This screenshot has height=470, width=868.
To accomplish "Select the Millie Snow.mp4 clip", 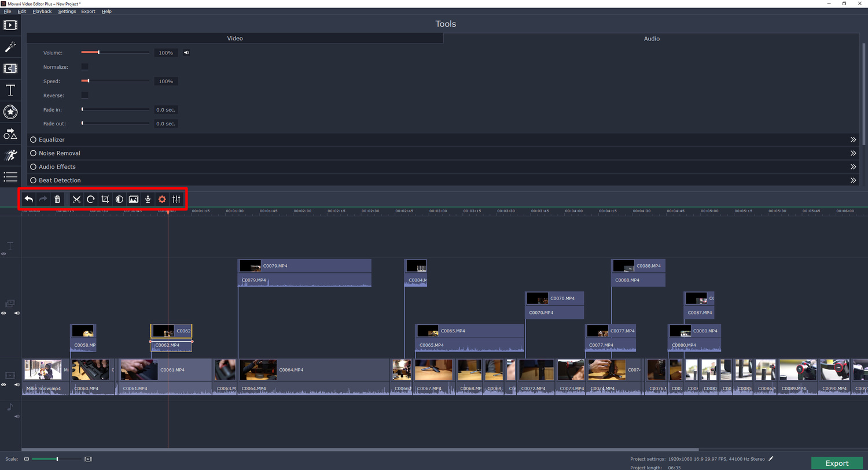I will click(46, 376).
